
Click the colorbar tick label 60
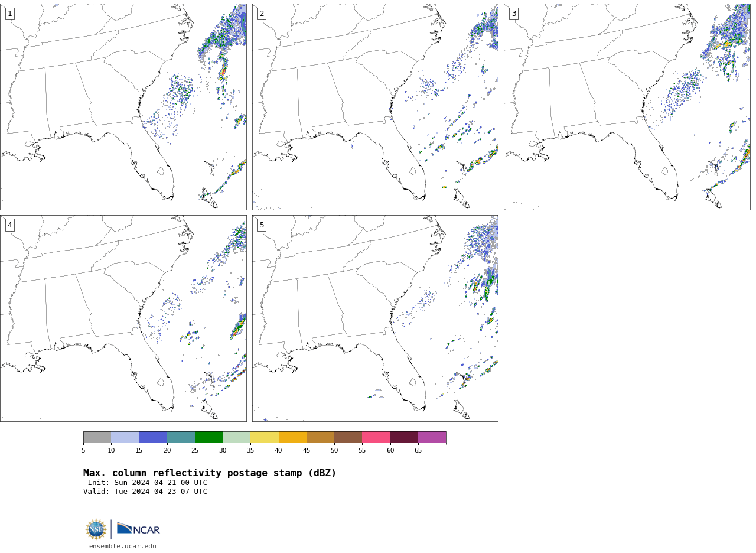coord(390,451)
